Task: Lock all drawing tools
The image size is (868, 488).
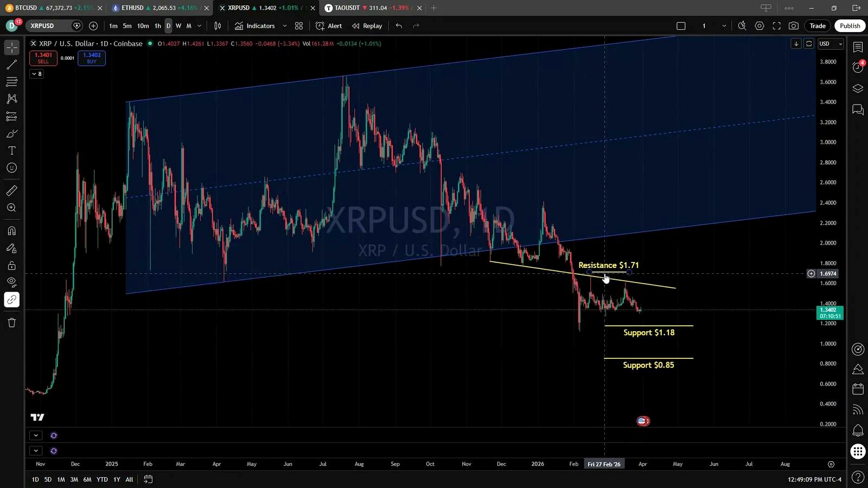Action: pos(11,266)
